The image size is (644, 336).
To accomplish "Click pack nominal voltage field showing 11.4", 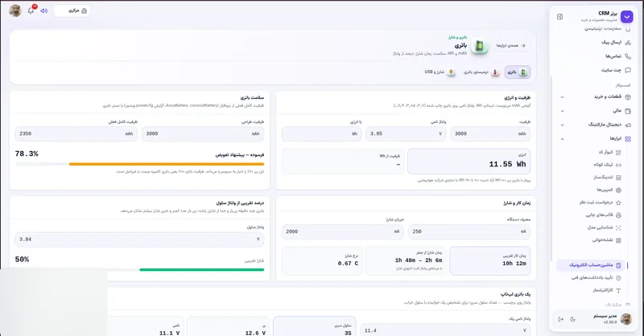I will point(445,330).
